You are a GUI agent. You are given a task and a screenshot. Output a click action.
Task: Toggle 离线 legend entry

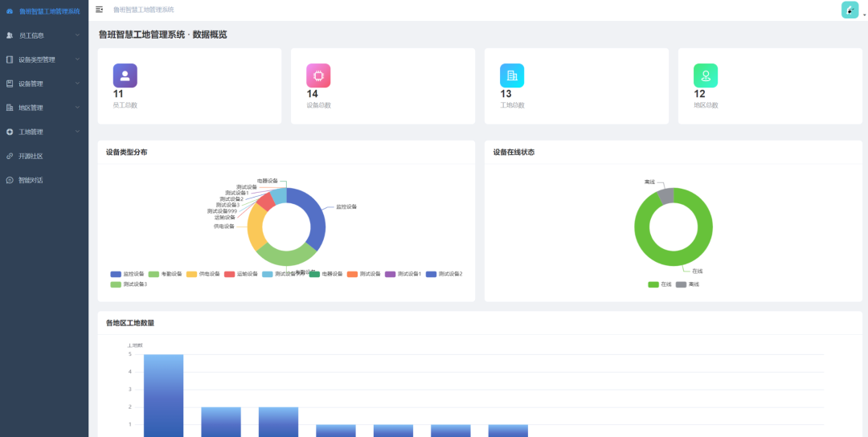click(x=687, y=284)
